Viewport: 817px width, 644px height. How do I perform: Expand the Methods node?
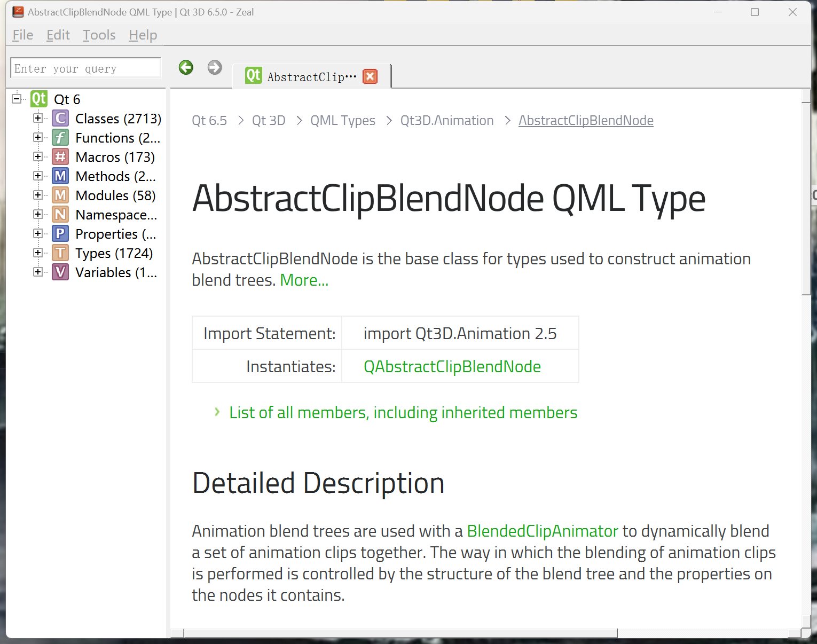pyautogui.click(x=37, y=176)
